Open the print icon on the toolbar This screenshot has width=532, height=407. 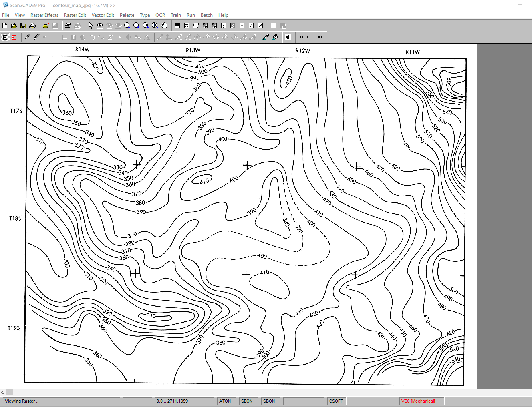68,25
